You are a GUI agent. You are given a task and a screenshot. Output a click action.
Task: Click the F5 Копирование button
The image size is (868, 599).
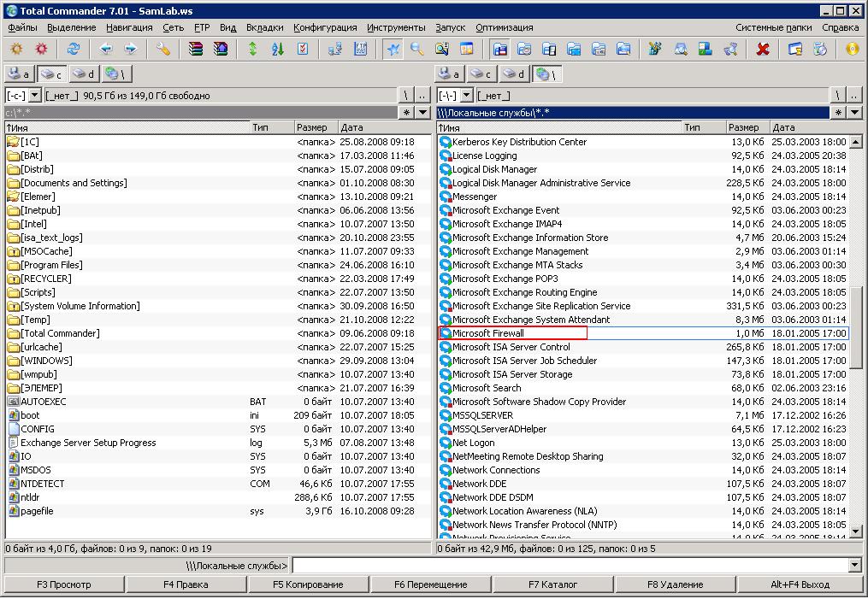[309, 584]
